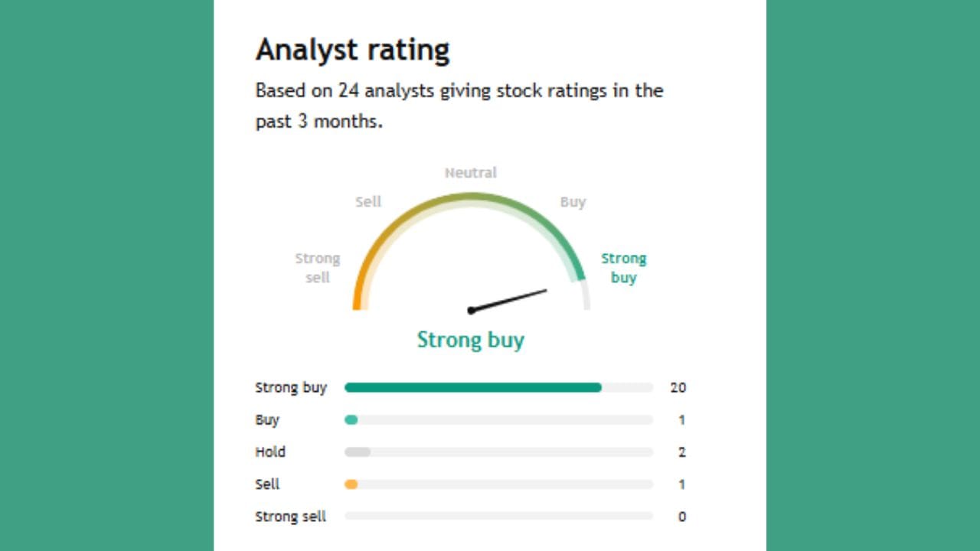Viewport: 980px width, 551px height.
Task: Click the gray Hold row bar
Action: [358, 452]
